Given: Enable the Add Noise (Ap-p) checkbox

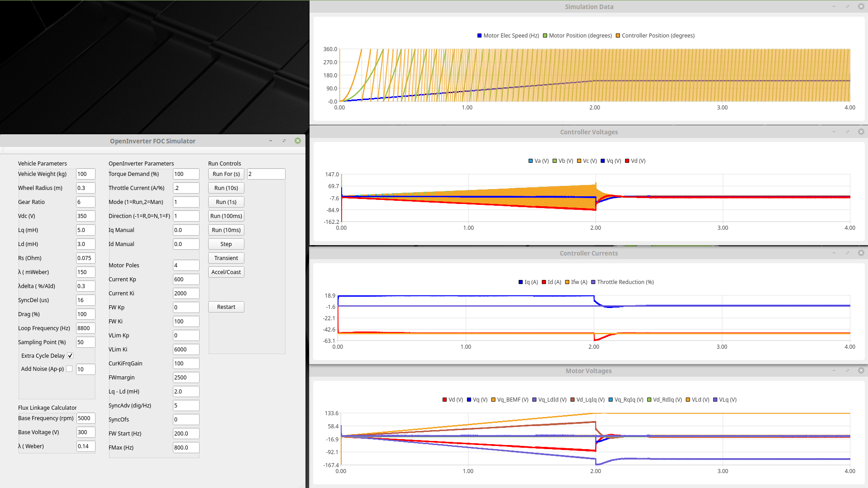Looking at the screenshot, I should (69, 369).
